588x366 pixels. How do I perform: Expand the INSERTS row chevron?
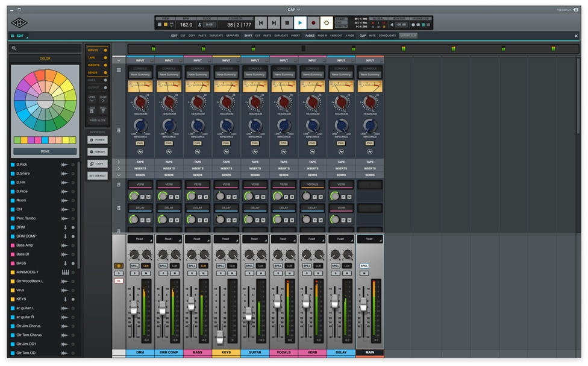119,169
